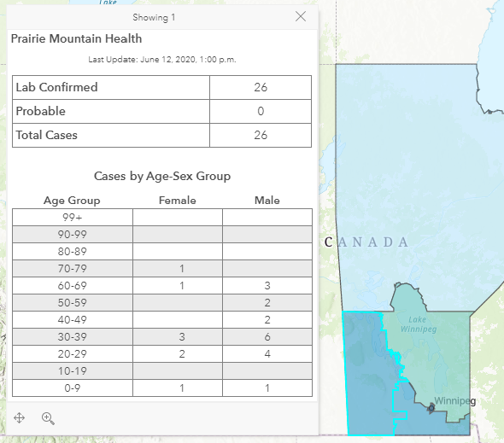This screenshot has width=504, height=443.
Task: Click the 'CANADA' label on map
Action: pos(366,242)
